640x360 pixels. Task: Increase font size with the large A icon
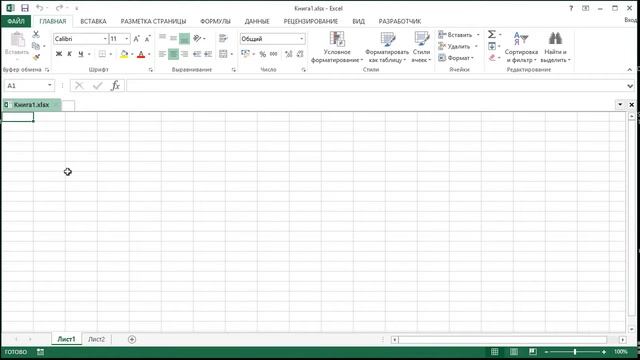click(137, 39)
